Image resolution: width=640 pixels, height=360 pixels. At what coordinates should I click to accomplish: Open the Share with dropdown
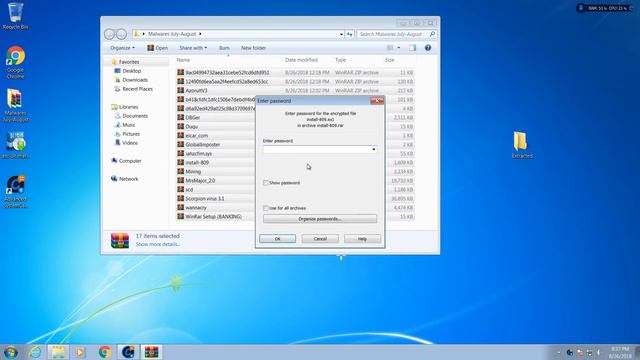click(193, 48)
